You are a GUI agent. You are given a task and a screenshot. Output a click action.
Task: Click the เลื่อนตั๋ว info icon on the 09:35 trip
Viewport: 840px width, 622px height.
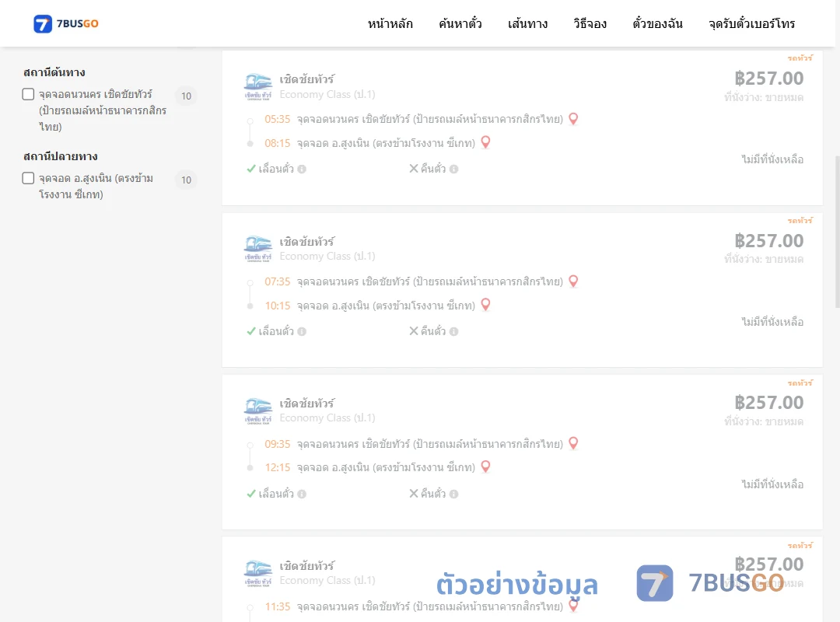[x=302, y=494]
